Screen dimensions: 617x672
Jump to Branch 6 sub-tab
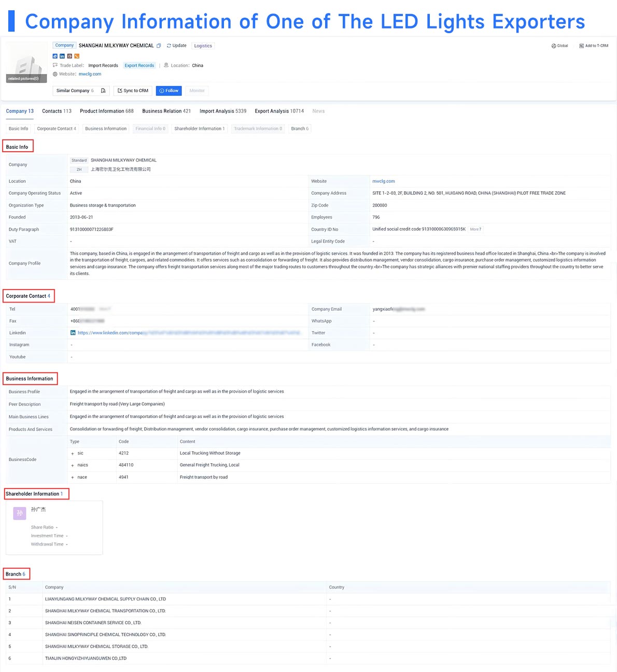[300, 128]
